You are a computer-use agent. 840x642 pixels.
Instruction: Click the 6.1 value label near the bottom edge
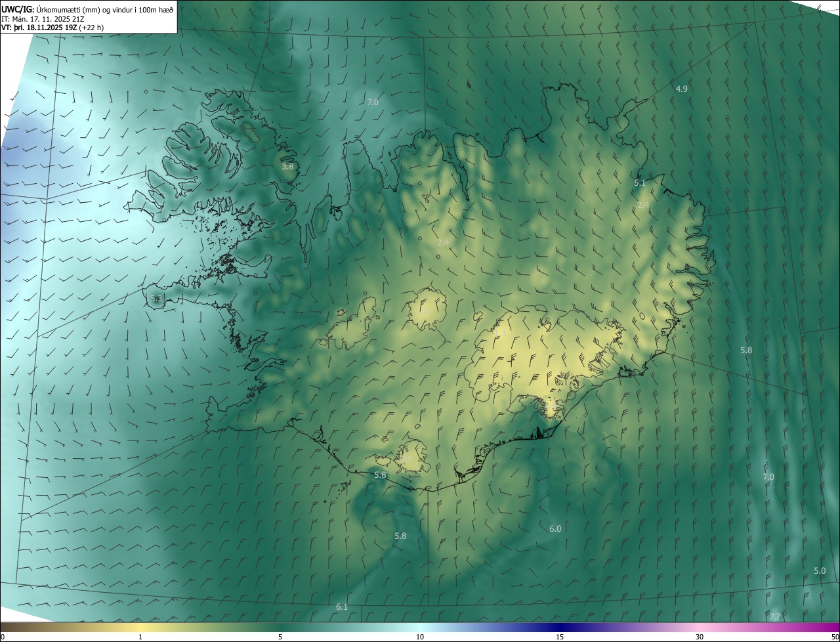coord(342,607)
